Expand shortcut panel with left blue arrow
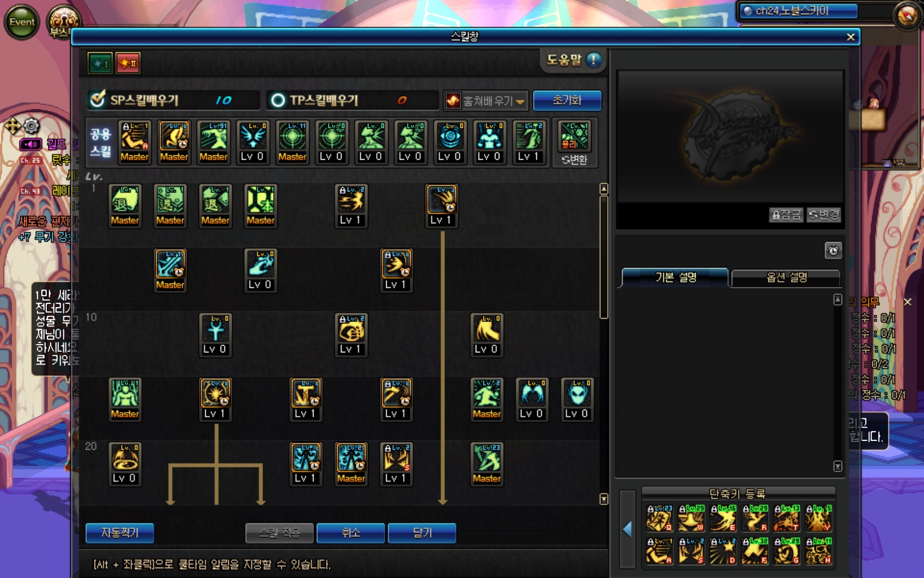This screenshot has width=924, height=578. point(628,529)
